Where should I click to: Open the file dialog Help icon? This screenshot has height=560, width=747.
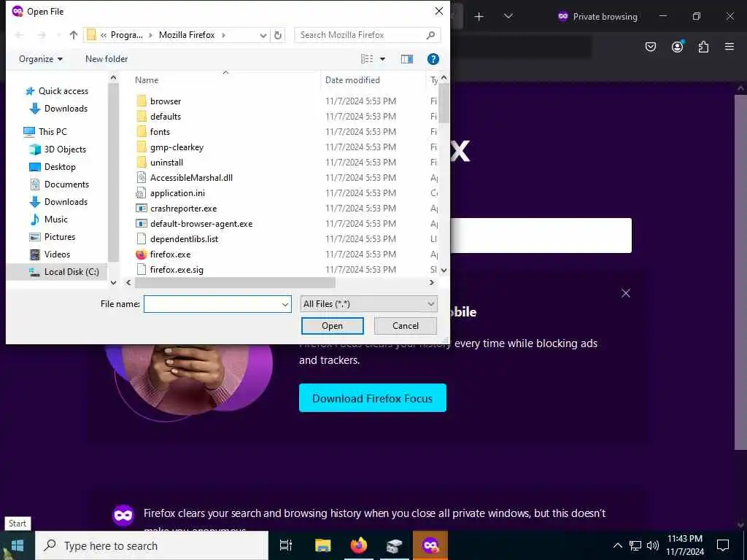[x=433, y=59]
